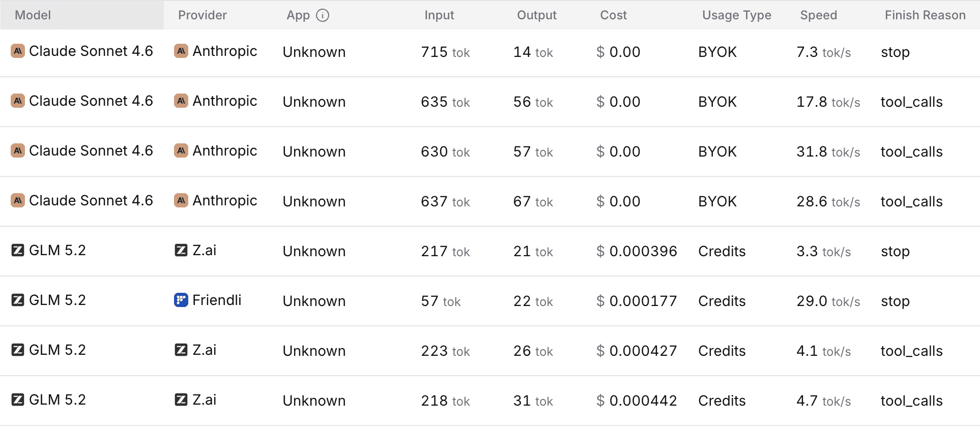Click the Cost column header
The height and width of the screenshot is (427, 980).
614,15
